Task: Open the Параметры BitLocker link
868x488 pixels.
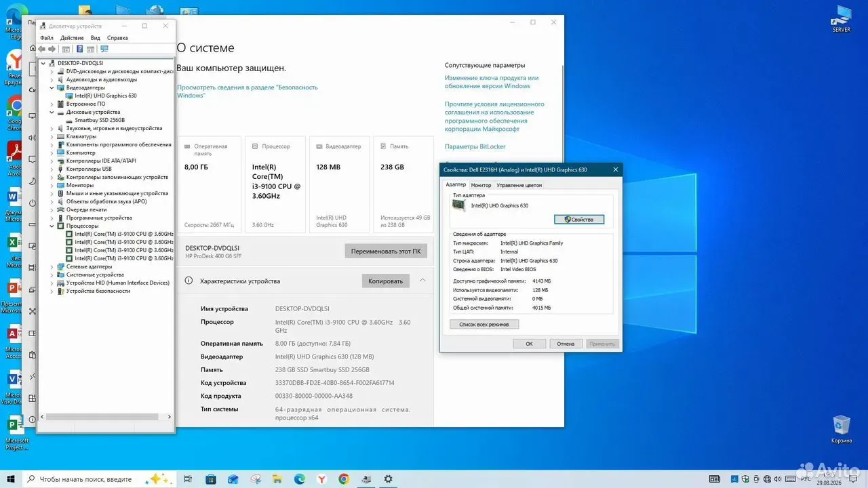Action: click(475, 146)
